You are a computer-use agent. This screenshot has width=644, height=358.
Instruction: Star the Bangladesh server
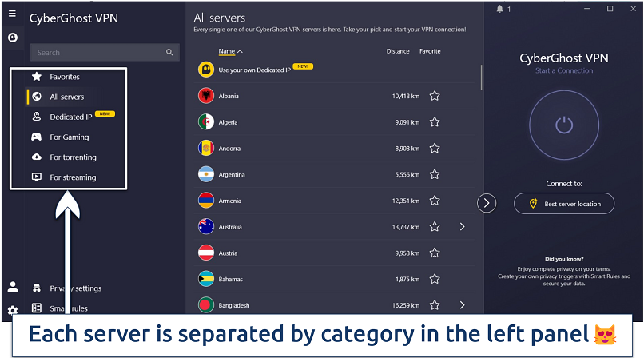pyautogui.click(x=435, y=305)
